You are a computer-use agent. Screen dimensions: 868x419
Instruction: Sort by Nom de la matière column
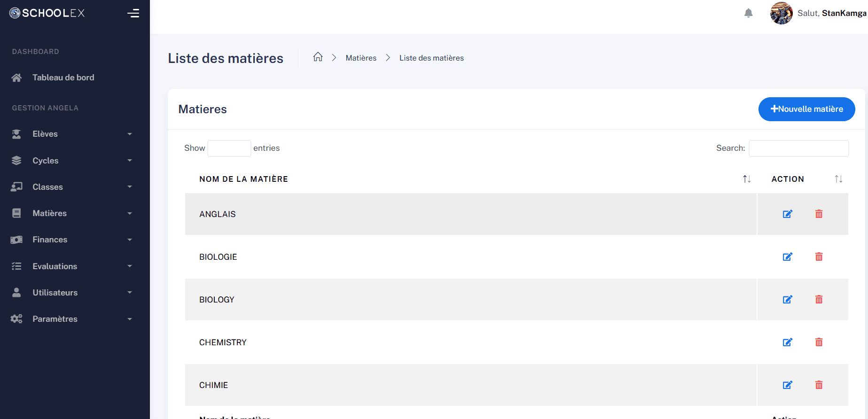coord(747,179)
